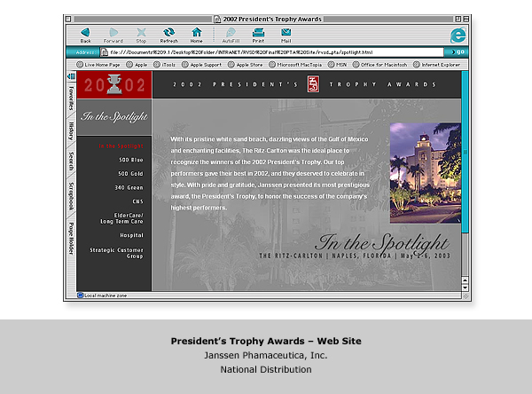The image size is (532, 394).
Task: Open the Apple favorites bar link
Action: tap(137, 65)
